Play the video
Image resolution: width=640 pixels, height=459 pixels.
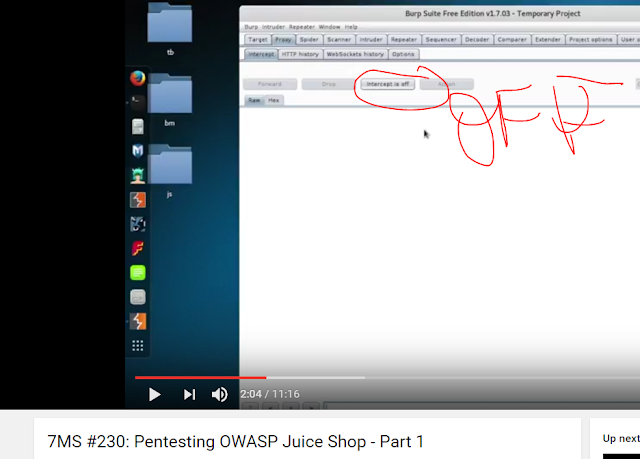pos(154,394)
